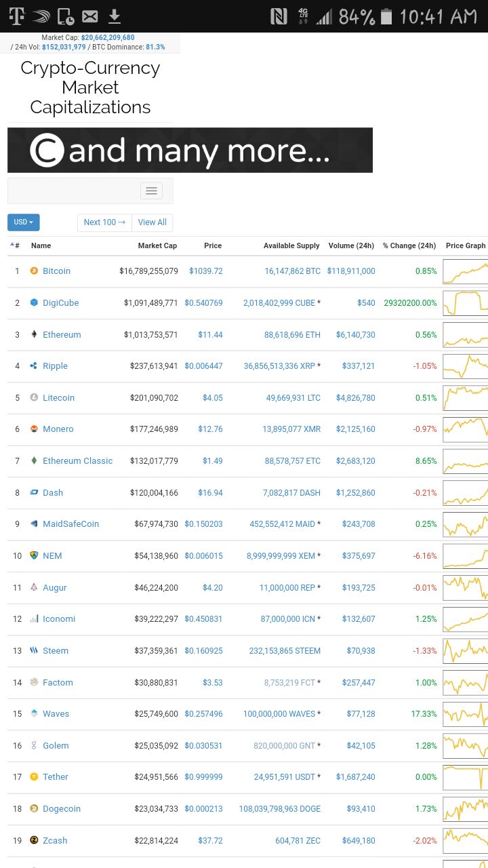
Task: Open the Bitcoin price graph thumbnail
Action: 466,271
